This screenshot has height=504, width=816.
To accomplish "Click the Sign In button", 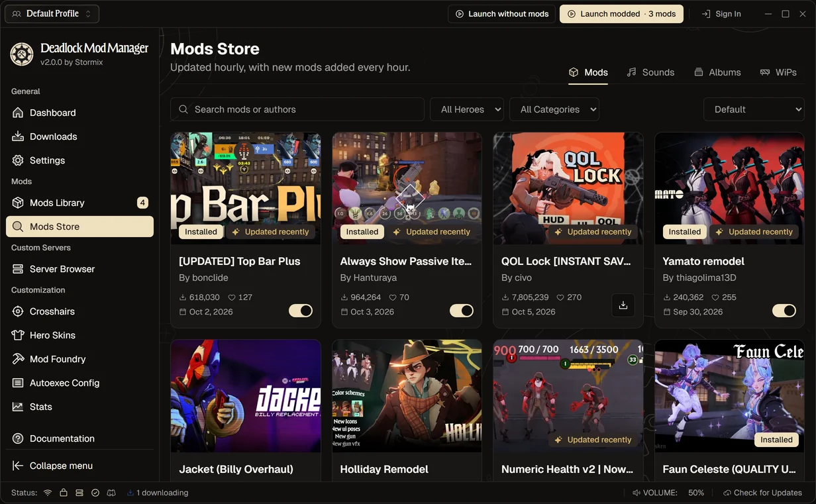I will [721, 14].
